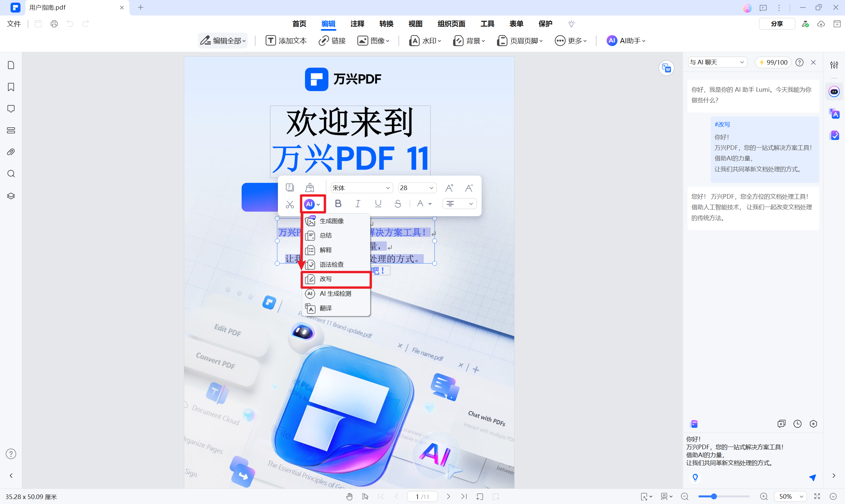Screen dimensions: 845x504
Task: Click the 分享 share button
Action: pos(777,24)
